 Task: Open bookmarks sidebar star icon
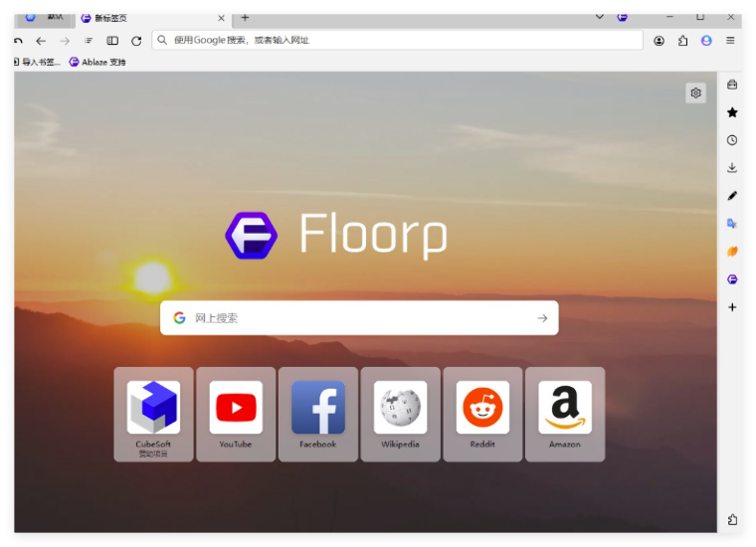[732, 112]
